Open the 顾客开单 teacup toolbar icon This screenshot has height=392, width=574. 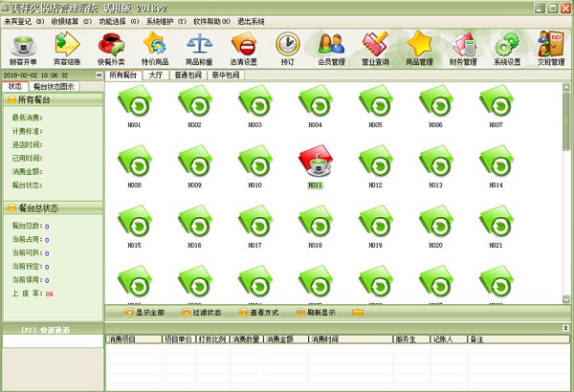pyautogui.click(x=23, y=49)
